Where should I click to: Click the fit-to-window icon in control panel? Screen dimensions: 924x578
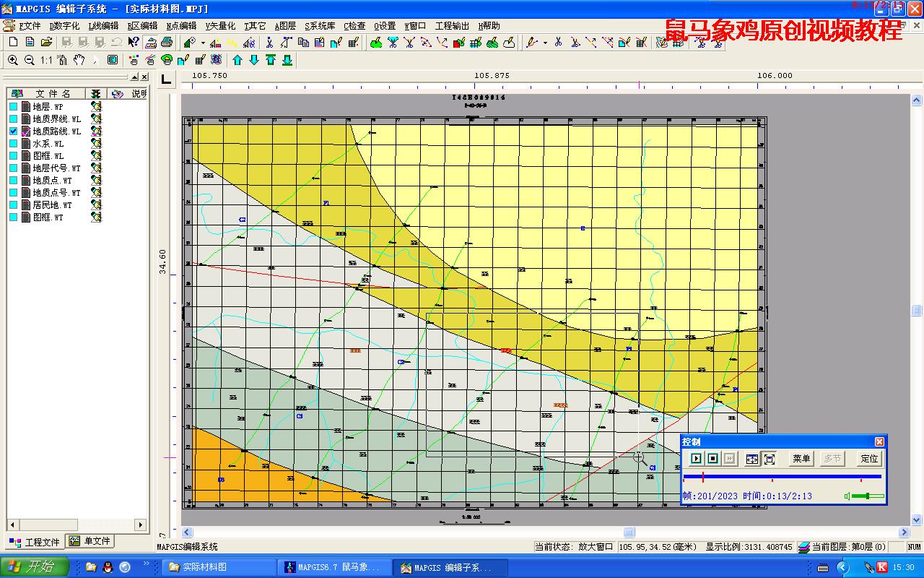point(752,459)
